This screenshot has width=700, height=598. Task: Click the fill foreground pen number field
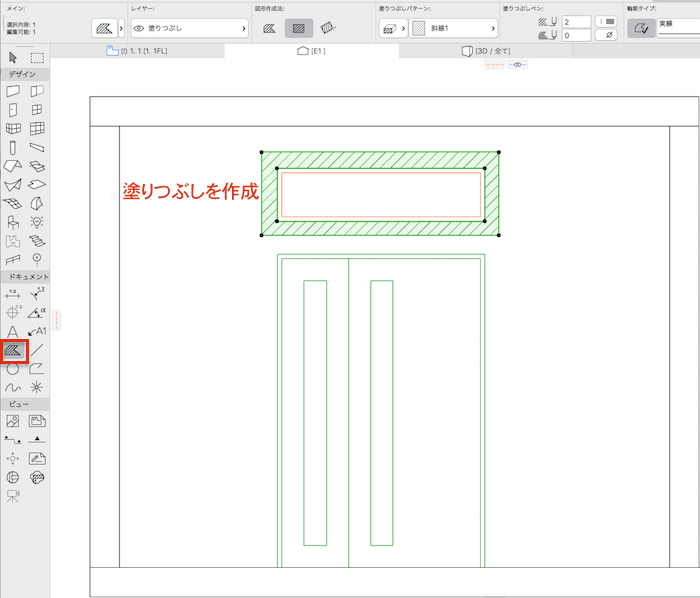(x=576, y=21)
